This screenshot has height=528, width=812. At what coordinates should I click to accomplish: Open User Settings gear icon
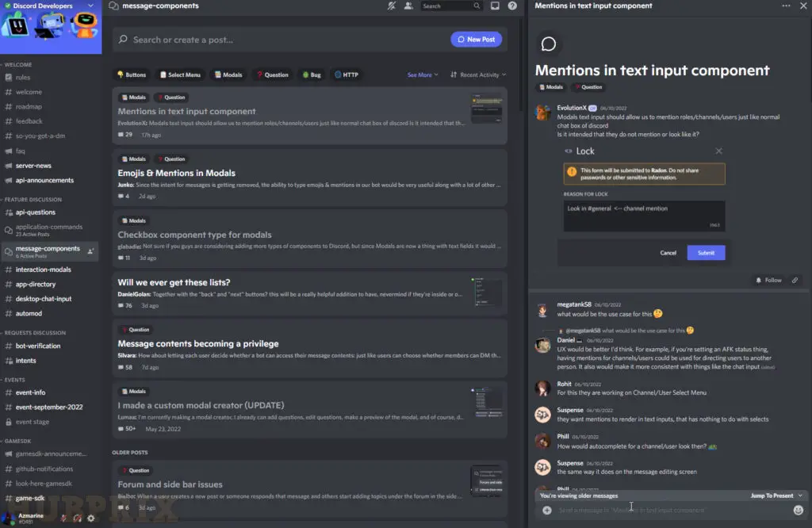click(91, 518)
